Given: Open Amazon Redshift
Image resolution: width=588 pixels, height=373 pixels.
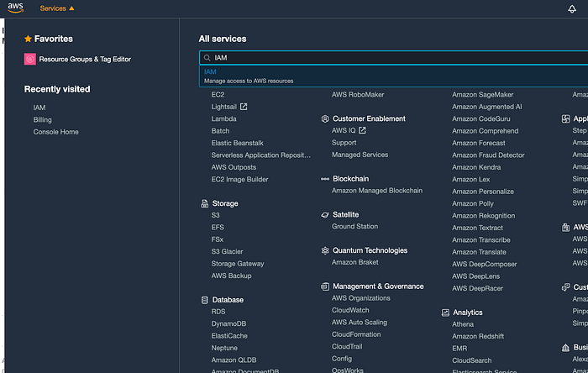Looking at the screenshot, I should pos(478,337).
